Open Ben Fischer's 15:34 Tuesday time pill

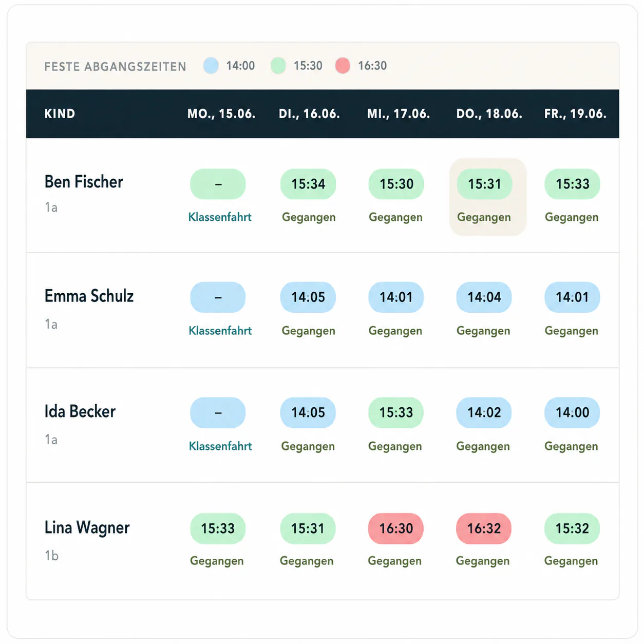pyautogui.click(x=308, y=184)
